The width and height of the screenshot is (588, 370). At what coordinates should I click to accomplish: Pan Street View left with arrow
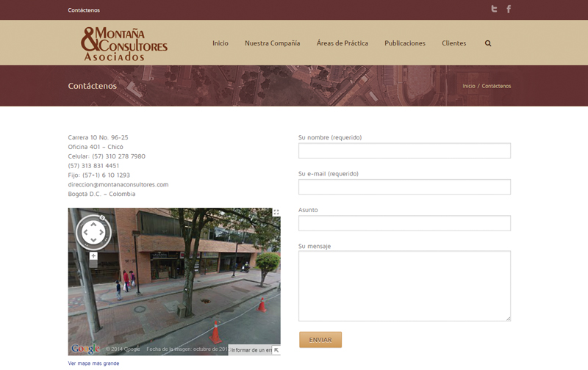(85, 233)
